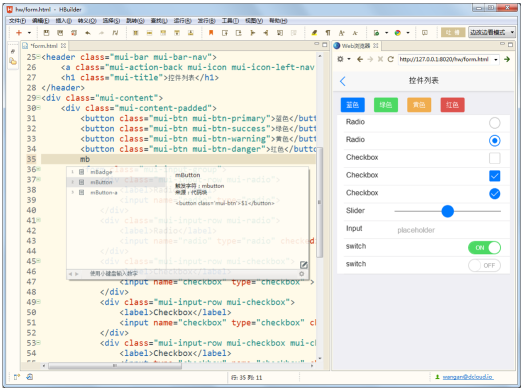Click the blue button in preview
529x392 pixels.
point(353,105)
